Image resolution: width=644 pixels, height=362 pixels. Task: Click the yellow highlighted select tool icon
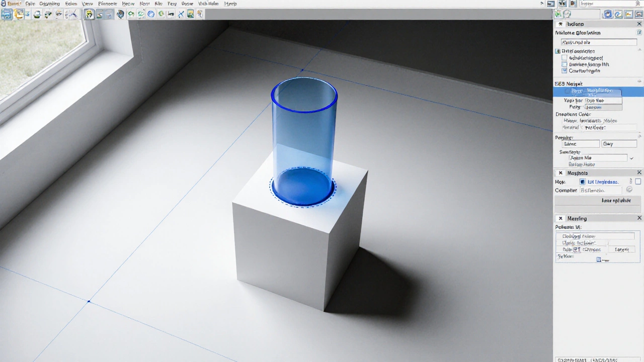click(x=89, y=14)
